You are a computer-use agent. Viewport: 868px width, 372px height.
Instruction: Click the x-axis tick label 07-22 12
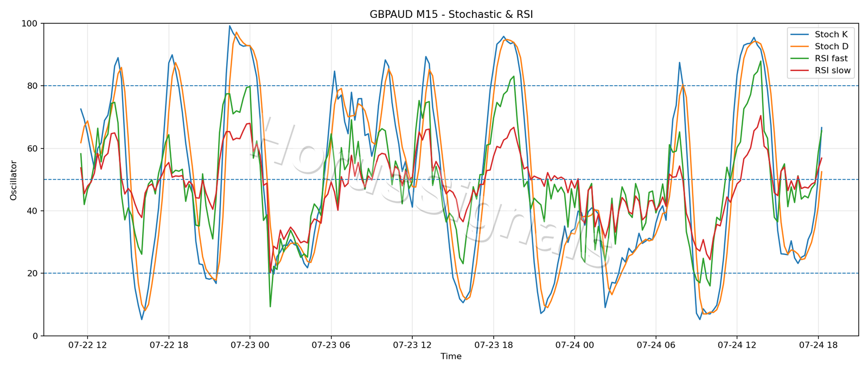point(87,344)
